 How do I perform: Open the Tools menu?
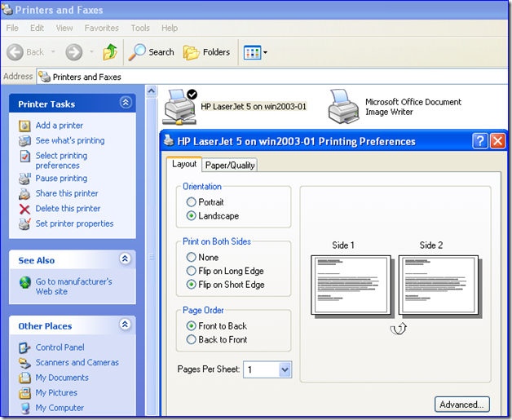click(140, 28)
